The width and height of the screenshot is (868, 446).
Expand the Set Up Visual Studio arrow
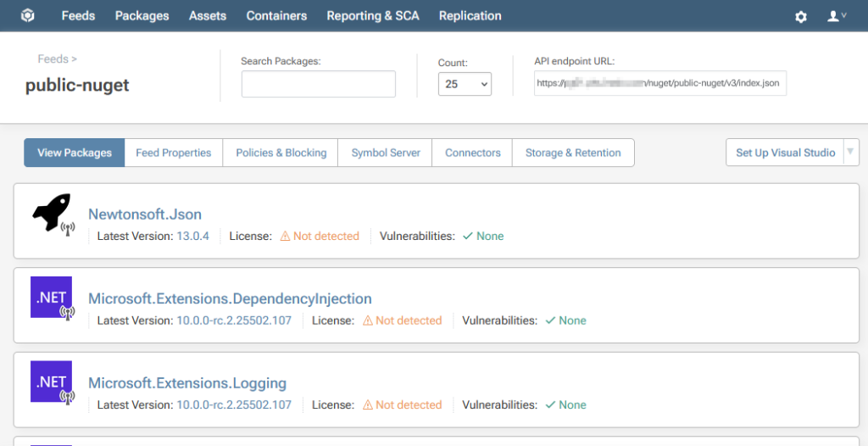[x=850, y=152]
